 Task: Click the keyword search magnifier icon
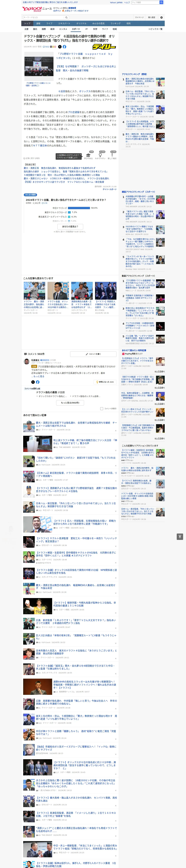pyautogui.click(x=66, y=17)
